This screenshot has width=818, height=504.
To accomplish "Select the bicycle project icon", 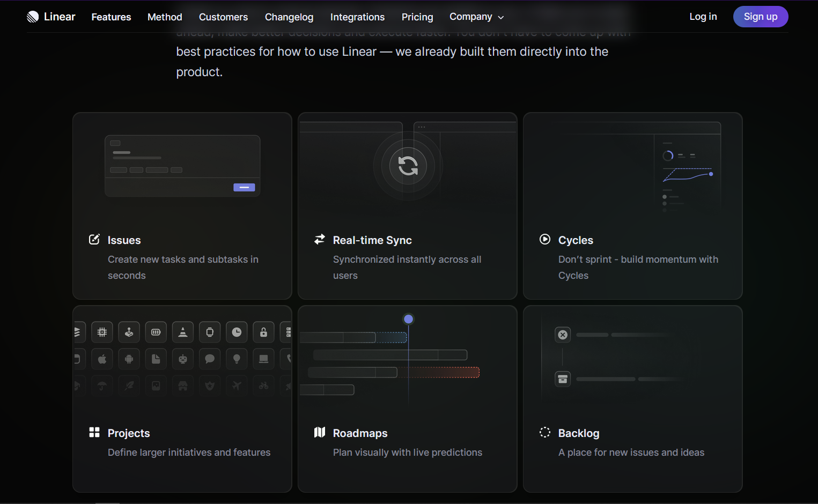I will click(x=263, y=386).
